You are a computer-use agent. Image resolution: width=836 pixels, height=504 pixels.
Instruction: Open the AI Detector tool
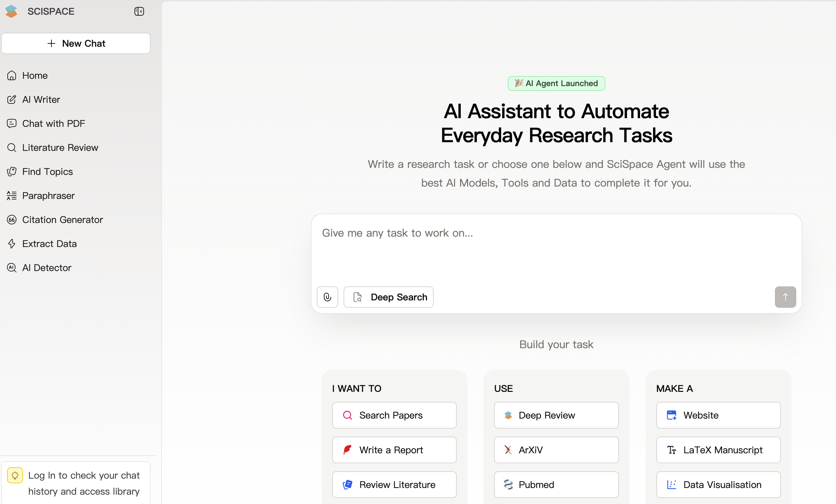(x=46, y=268)
